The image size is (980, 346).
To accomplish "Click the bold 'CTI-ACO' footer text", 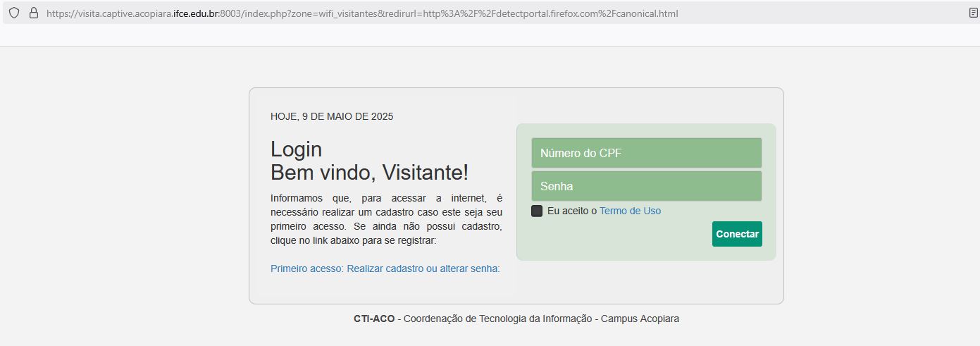I will point(374,319).
